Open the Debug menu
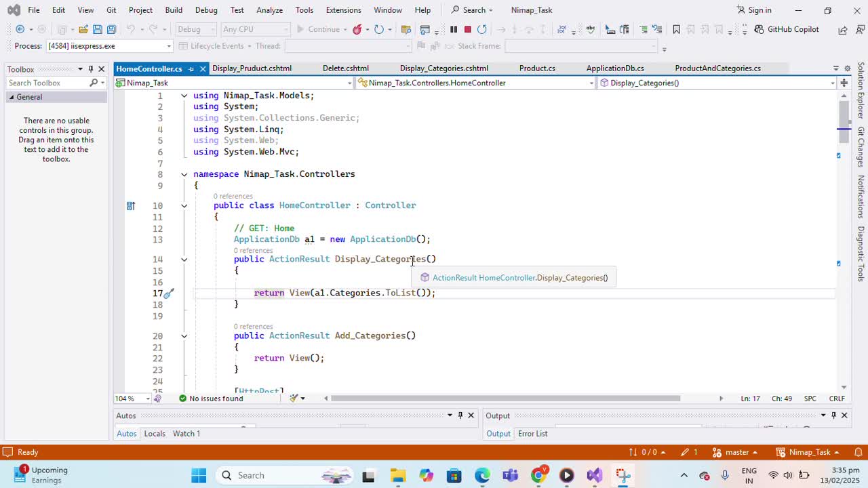 pos(205,10)
